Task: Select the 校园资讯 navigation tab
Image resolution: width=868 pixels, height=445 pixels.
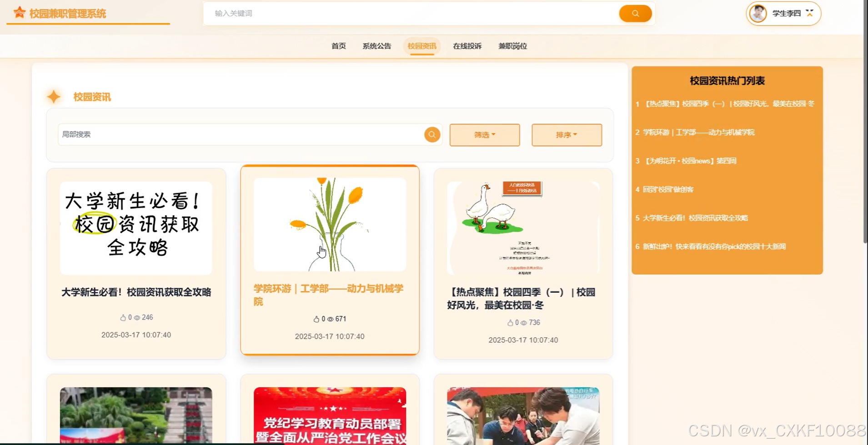Action: (x=422, y=46)
